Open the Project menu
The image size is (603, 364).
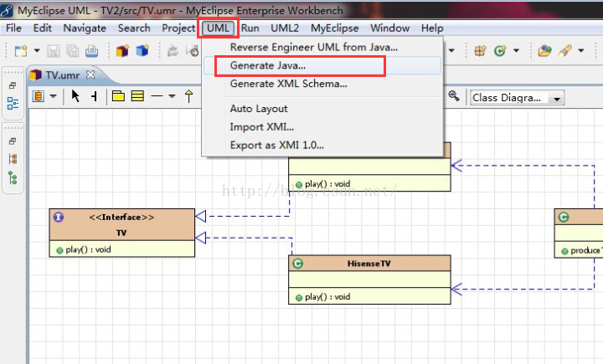(178, 28)
